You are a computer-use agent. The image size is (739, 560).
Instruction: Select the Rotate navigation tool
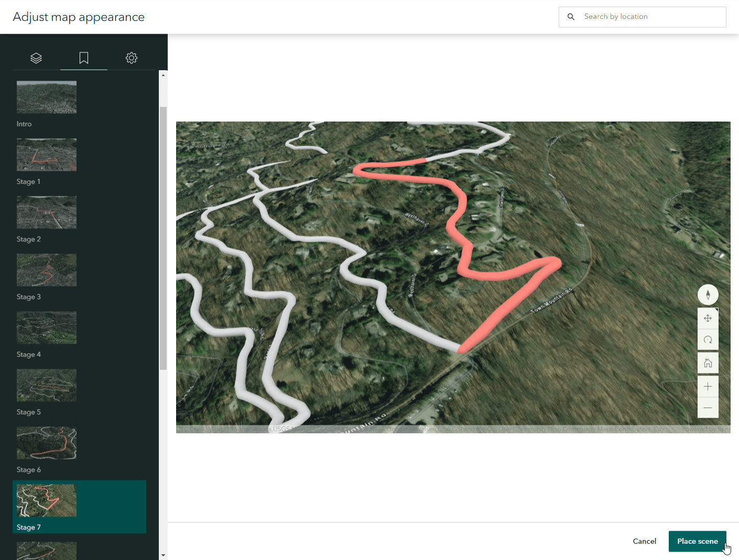click(x=708, y=339)
